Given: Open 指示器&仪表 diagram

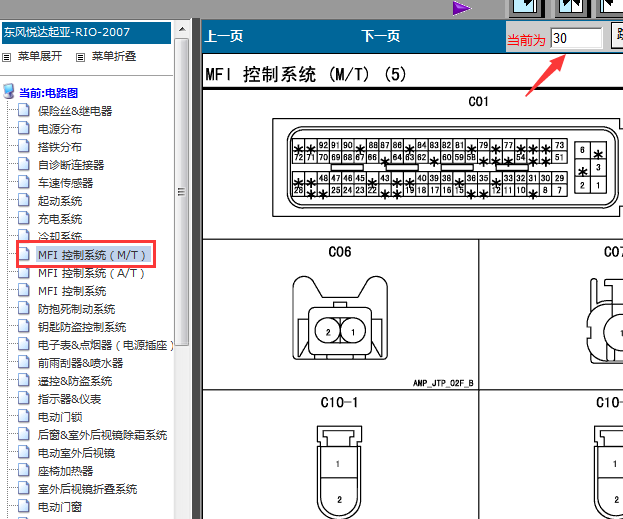Looking at the screenshot, I should [69, 399].
